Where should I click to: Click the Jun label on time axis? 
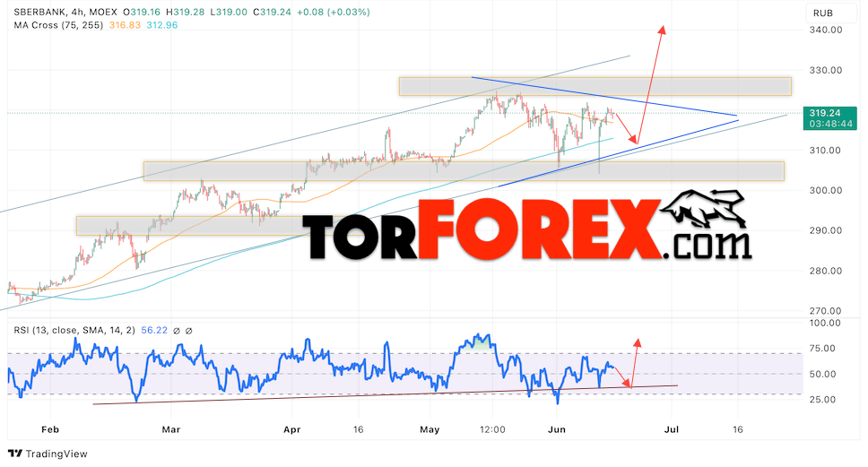[x=557, y=429]
